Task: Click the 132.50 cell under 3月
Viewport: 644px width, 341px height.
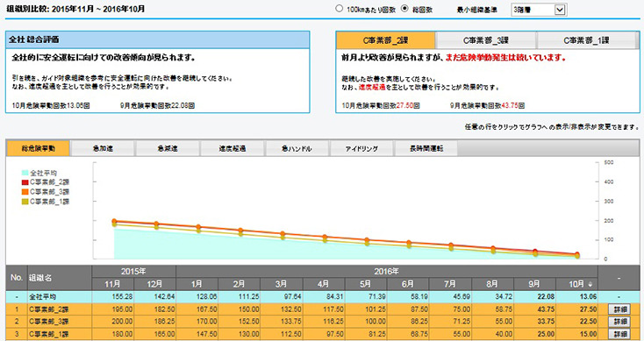Action: tap(282, 309)
